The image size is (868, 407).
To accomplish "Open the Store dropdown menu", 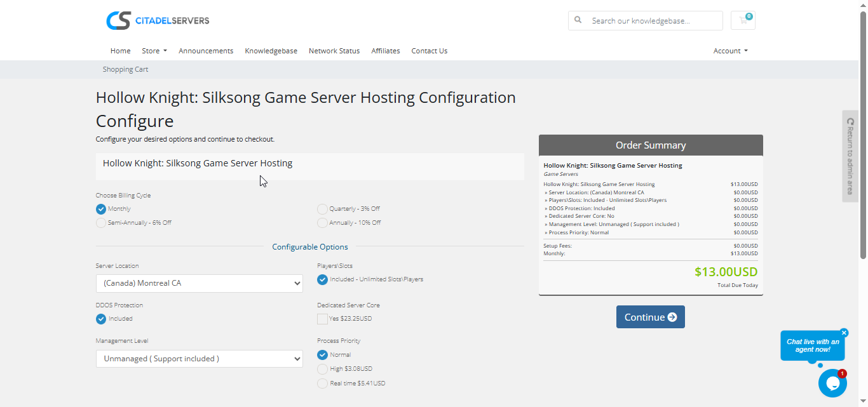I will click(154, 51).
